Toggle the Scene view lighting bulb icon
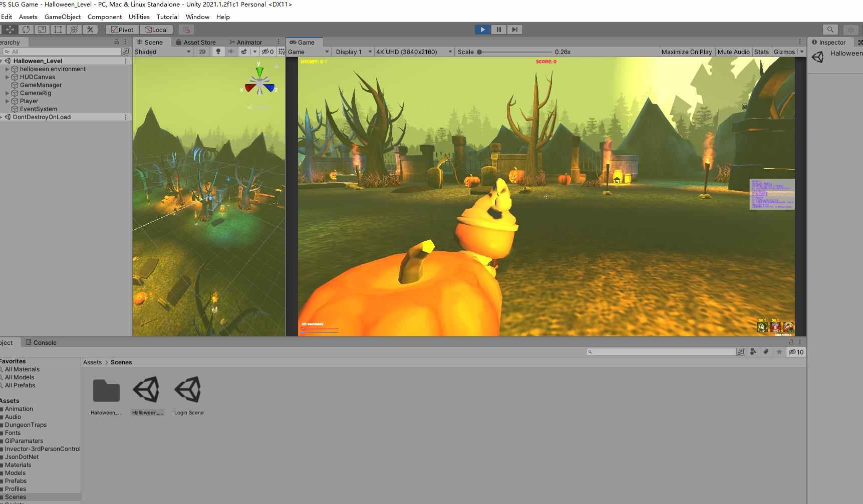The width and height of the screenshot is (863, 504). (x=218, y=52)
